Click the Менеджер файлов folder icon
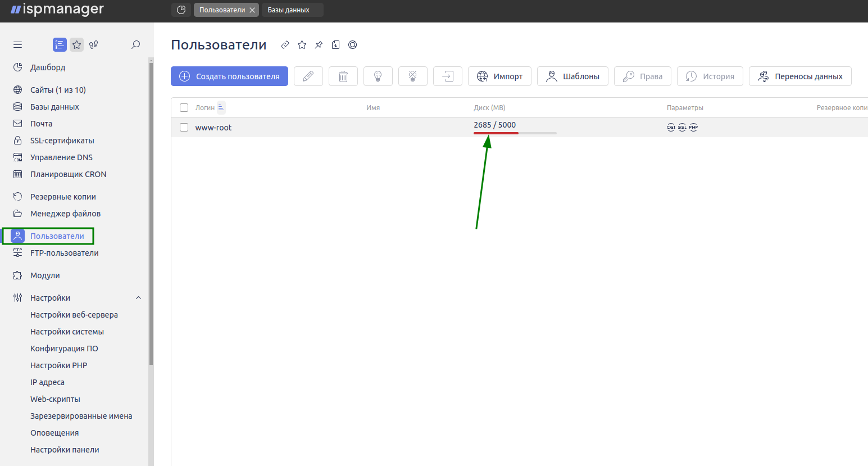 point(18,214)
